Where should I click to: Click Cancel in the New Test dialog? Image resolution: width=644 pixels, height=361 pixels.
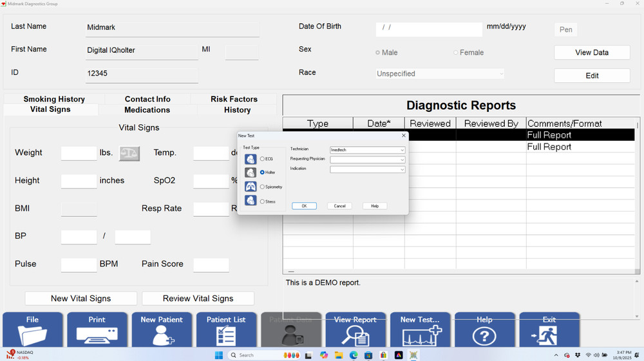339,206
